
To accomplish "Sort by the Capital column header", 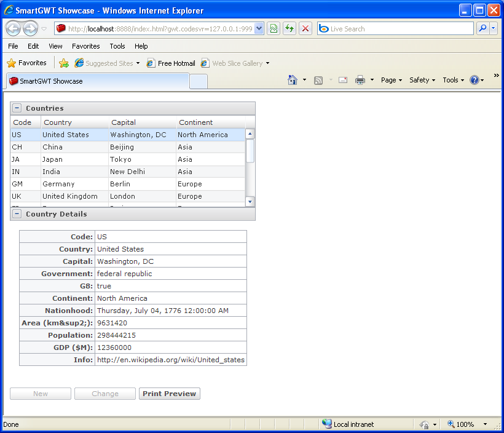I will [x=143, y=122].
